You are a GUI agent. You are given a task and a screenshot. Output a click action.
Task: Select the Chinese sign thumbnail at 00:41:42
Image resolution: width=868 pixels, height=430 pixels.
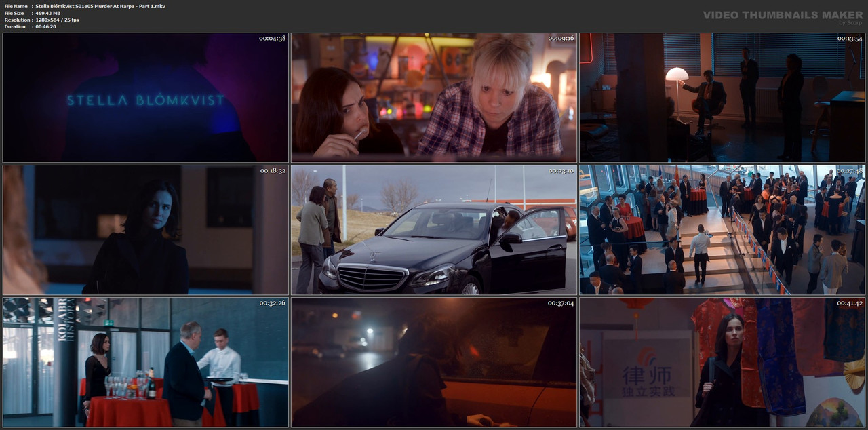[x=722, y=362]
